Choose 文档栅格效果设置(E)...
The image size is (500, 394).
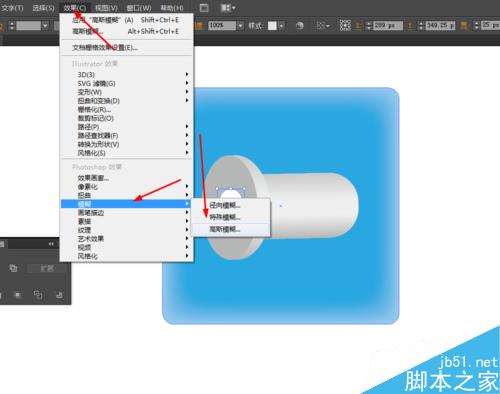[x=126, y=48]
